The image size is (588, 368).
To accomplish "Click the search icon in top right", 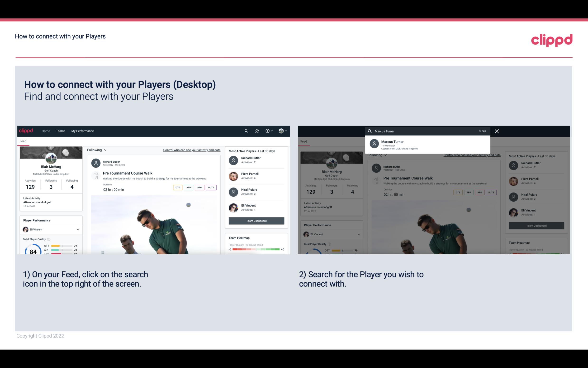I will (x=246, y=131).
